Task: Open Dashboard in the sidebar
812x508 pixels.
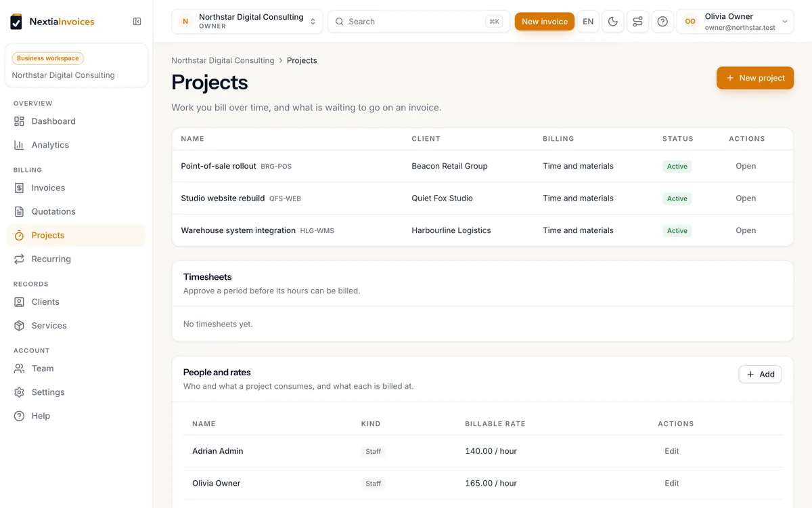Action: pyautogui.click(x=76, y=121)
